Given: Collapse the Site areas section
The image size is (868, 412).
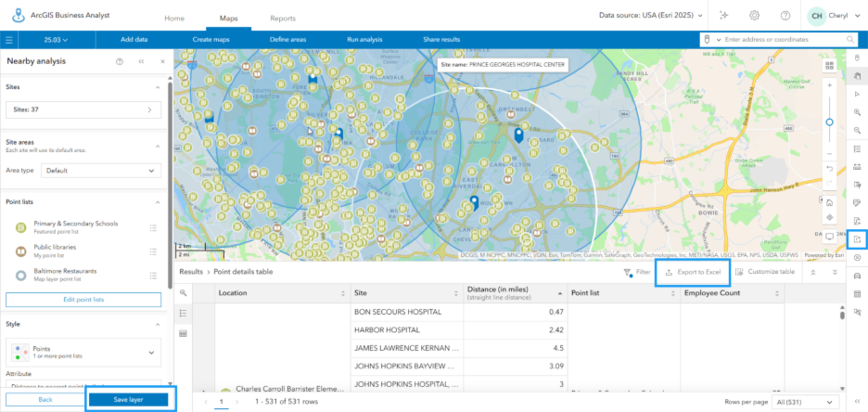Looking at the screenshot, I should pyautogui.click(x=158, y=147).
